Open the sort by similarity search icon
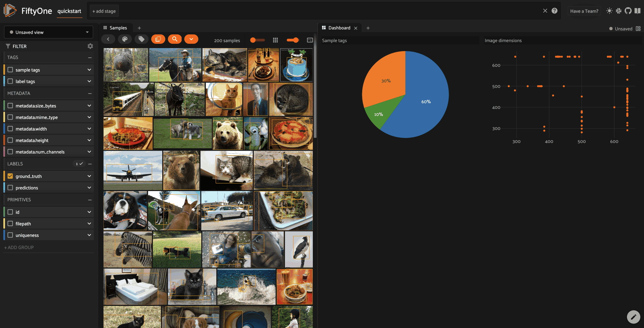644x328 pixels. 175,39
